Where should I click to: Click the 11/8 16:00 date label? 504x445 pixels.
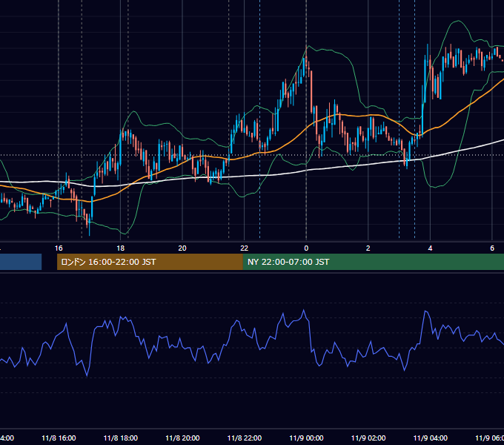point(59,438)
